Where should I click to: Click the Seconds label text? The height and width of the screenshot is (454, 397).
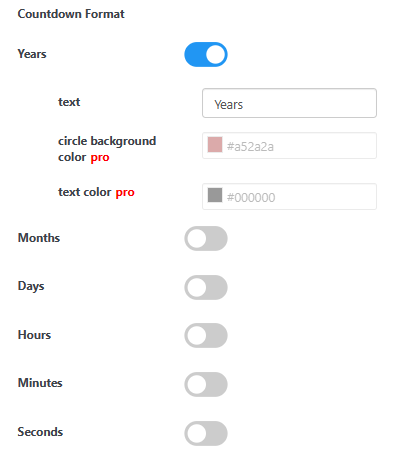(x=40, y=432)
